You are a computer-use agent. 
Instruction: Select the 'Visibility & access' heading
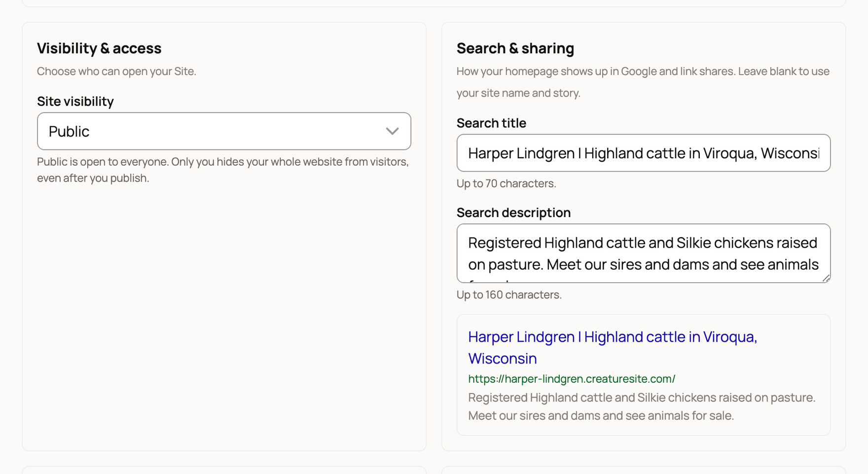(x=99, y=48)
